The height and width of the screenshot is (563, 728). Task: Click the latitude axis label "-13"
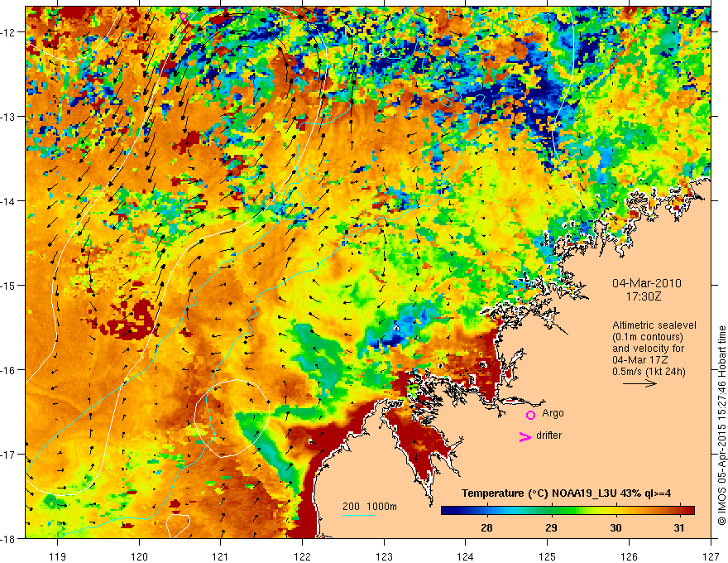(x=9, y=117)
